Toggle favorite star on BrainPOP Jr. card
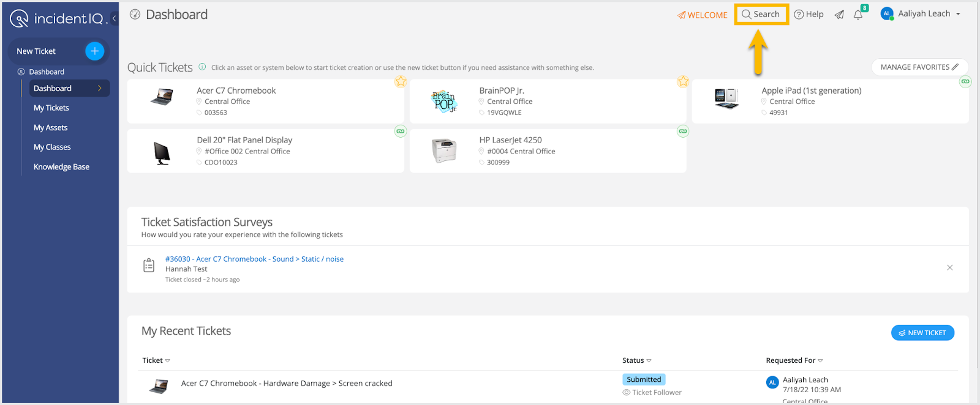980x405 pixels. click(x=683, y=81)
